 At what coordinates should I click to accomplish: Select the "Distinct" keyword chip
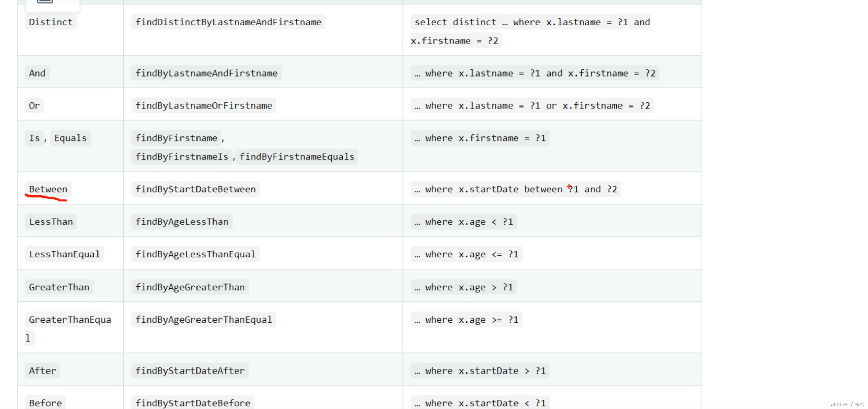coord(51,22)
